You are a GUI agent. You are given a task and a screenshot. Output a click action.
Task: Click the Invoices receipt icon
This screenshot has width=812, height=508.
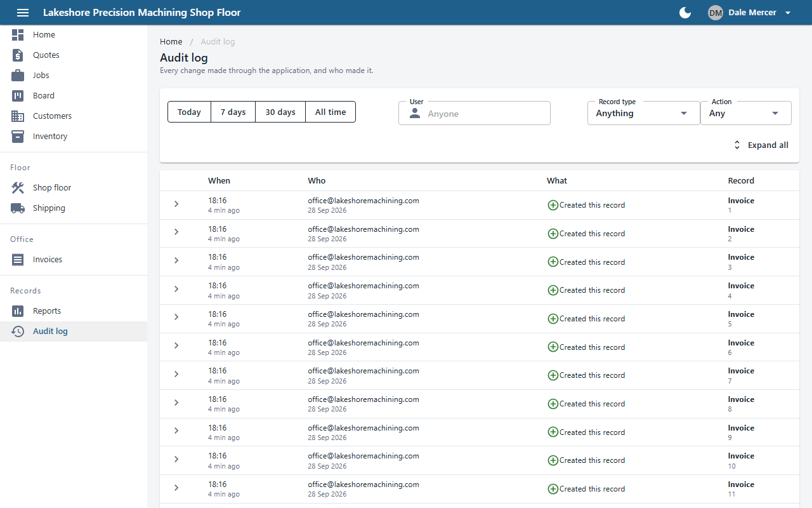pos(18,260)
